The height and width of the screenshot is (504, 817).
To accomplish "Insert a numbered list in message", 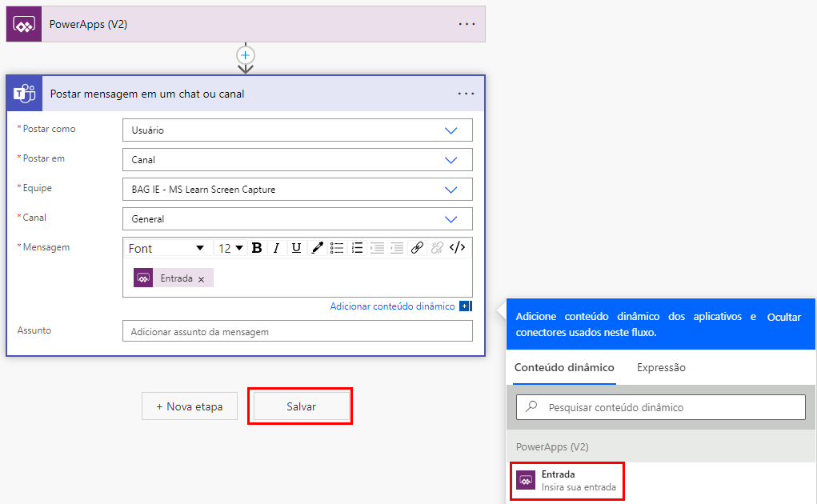I will pos(358,248).
